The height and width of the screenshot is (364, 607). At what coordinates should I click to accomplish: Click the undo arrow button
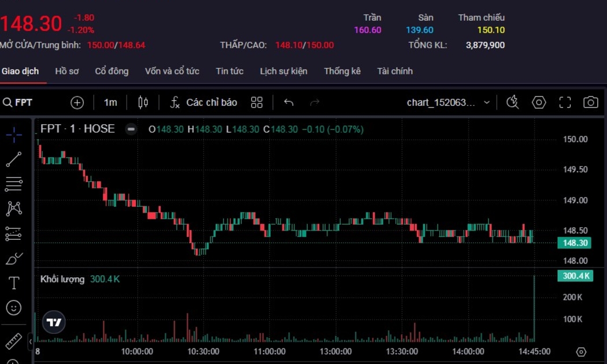(x=288, y=102)
